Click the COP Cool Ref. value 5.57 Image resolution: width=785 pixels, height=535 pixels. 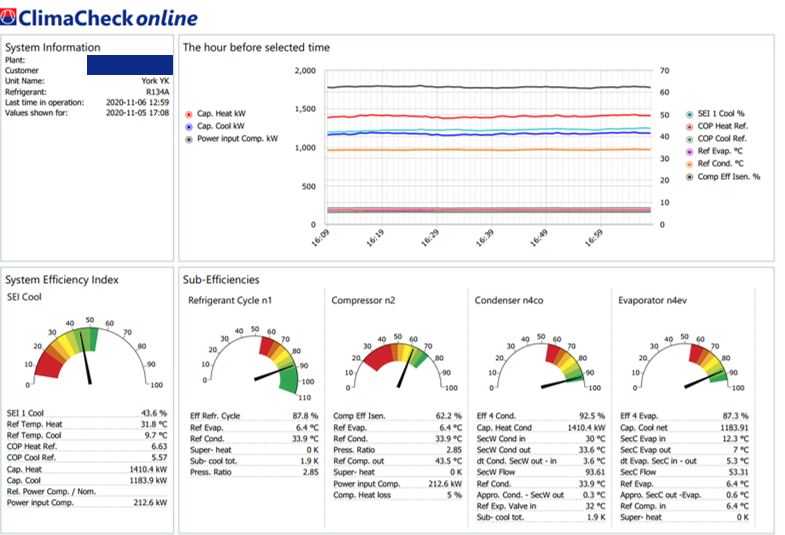pyautogui.click(x=159, y=457)
